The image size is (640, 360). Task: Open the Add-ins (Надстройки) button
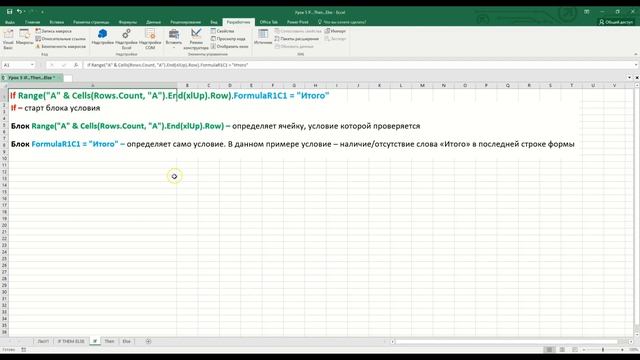[102, 37]
